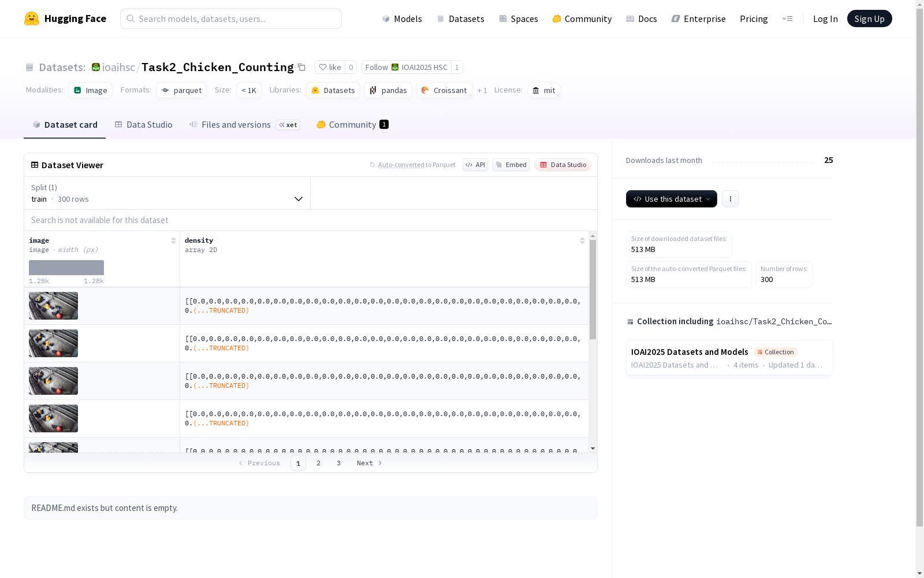Click the Hugging Face logo icon

click(x=32, y=18)
